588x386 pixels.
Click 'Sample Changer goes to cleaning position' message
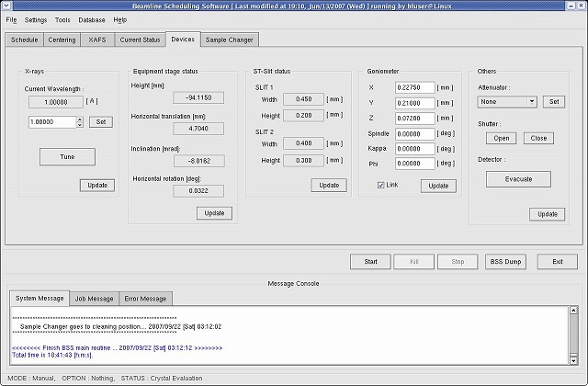click(120, 327)
